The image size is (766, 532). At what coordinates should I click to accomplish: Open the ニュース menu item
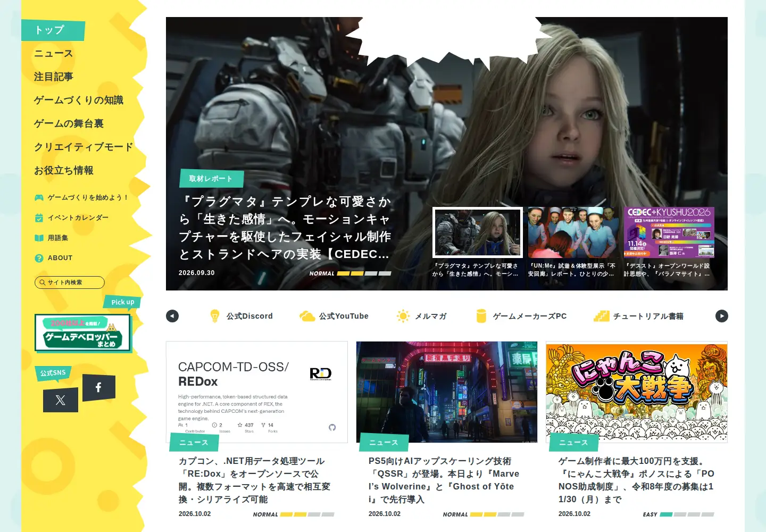click(53, 53)
